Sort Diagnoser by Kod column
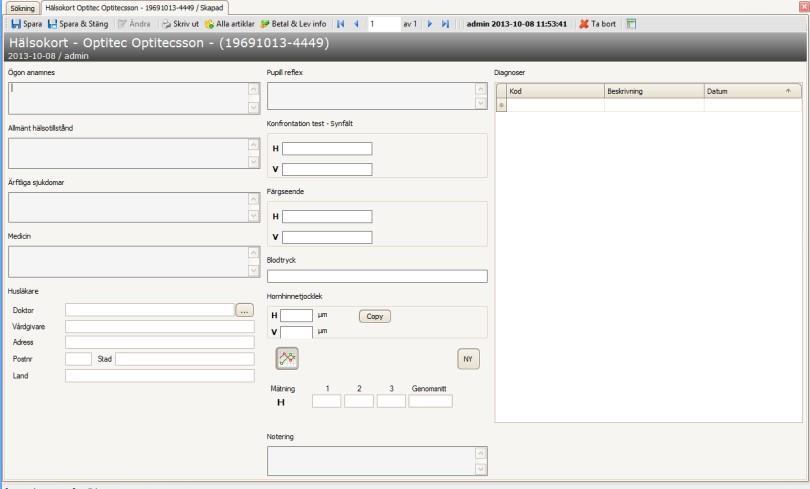The height and width of the screenshot is (489, 810). click(555, 91)
